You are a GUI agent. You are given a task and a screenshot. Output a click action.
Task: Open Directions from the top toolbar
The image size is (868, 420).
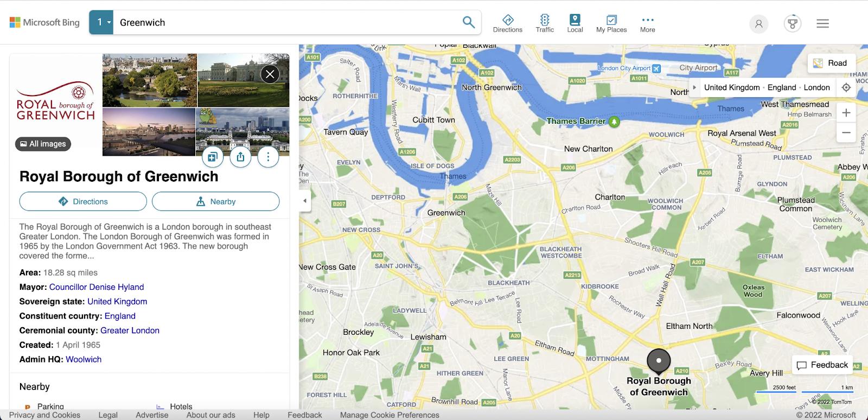[508, 23]
